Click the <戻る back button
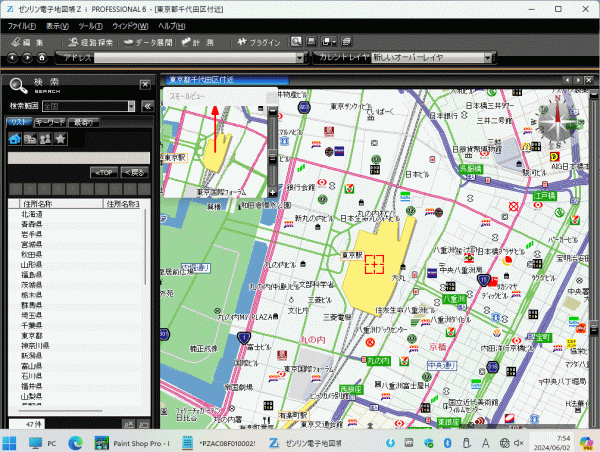Viewport: 600px width, 452px height. pyautogui.click(x=134, y=173)
